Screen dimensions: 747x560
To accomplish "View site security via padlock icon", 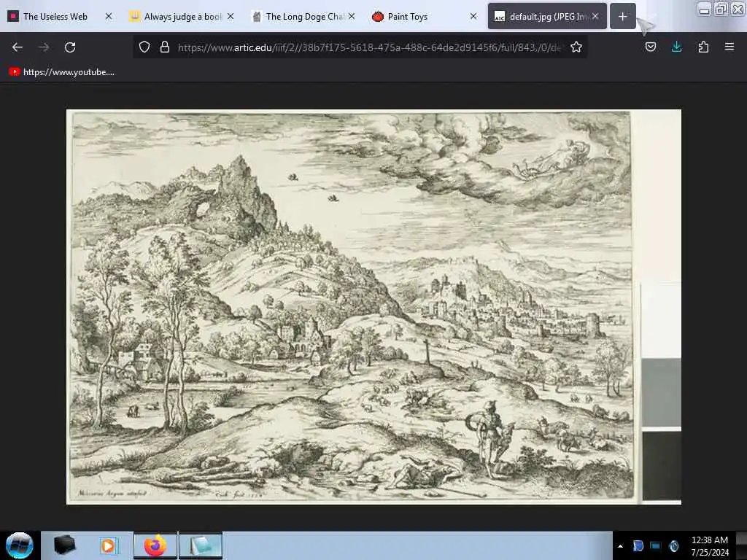I will (x=165, y=47).
